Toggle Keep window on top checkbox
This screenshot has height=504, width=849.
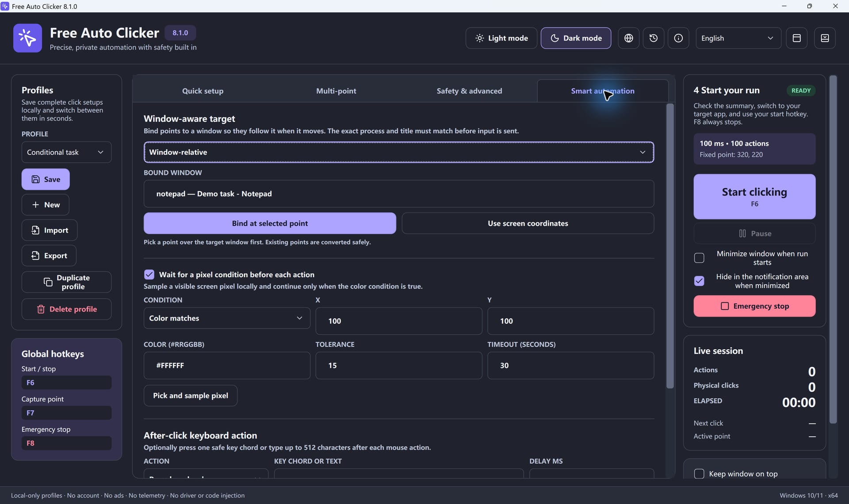[x=699, y=473]
